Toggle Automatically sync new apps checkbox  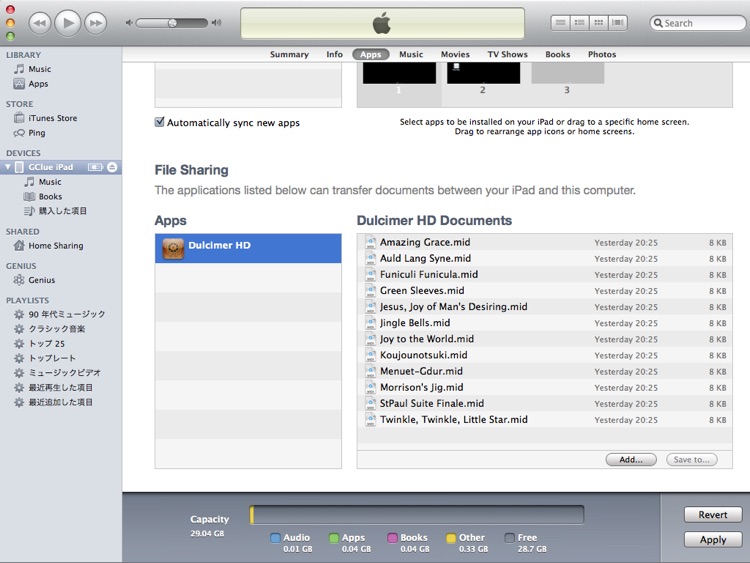(x=160, y=122)
